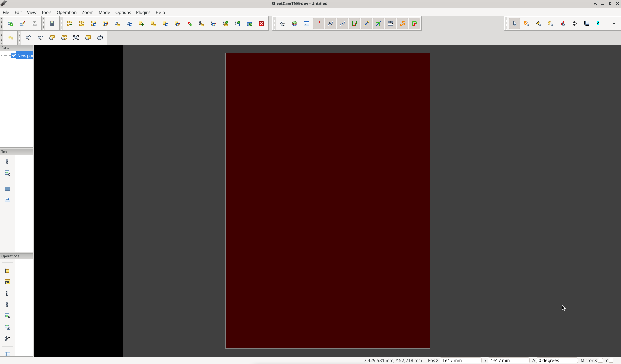Open the calculator icon in toolbar
The height and width of the screenshot is (364, 621).
click(x=52, y=24)
